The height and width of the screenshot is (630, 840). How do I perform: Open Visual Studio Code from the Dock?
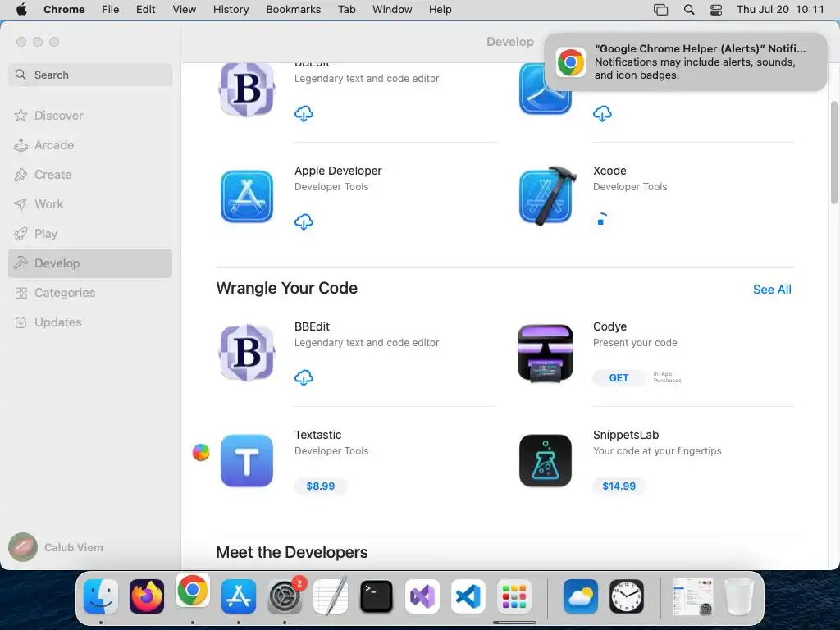click(468, 596)
